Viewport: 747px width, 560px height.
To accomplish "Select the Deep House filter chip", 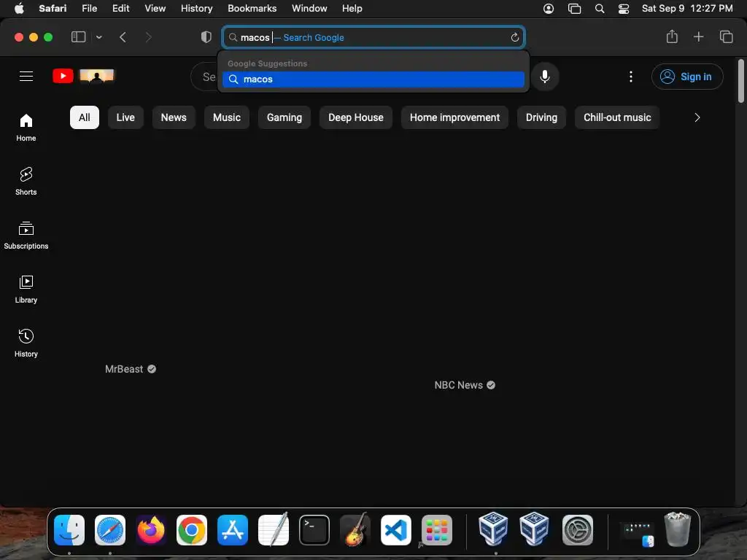I will 356,117.
